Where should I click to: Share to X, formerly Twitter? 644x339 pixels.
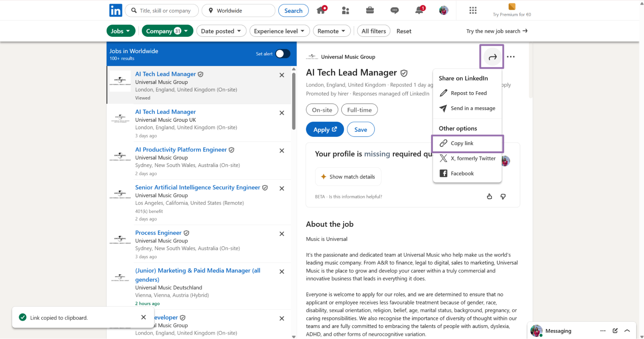467,158
